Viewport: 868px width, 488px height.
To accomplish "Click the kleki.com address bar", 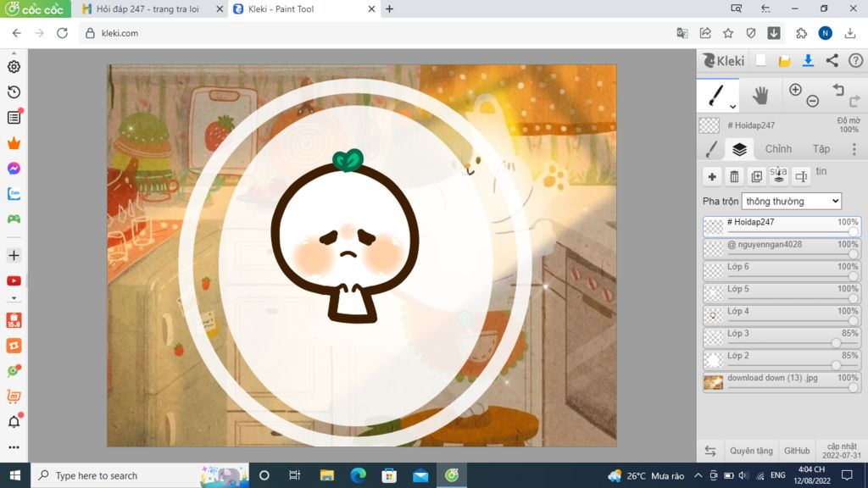I will [x=376, y=33].
